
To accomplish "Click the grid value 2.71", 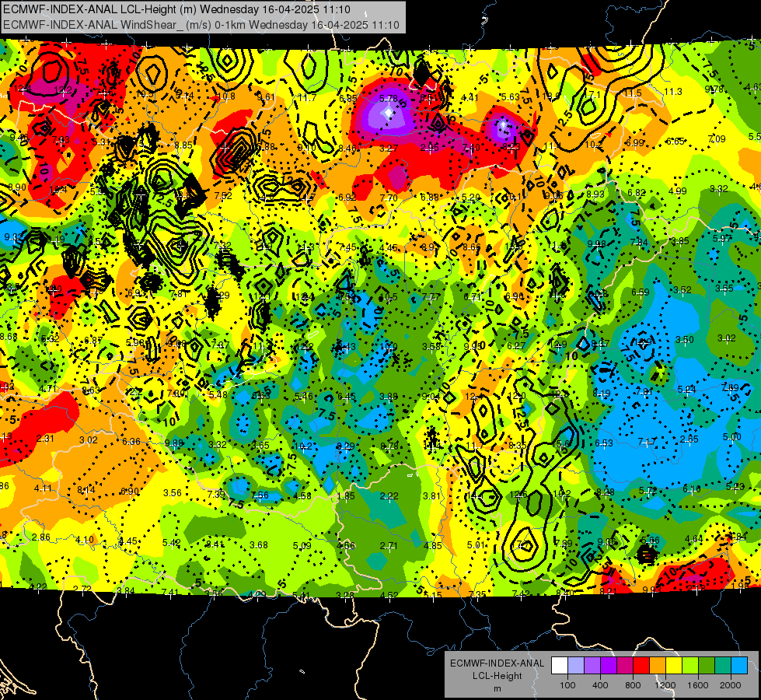I will coord(389,546).
